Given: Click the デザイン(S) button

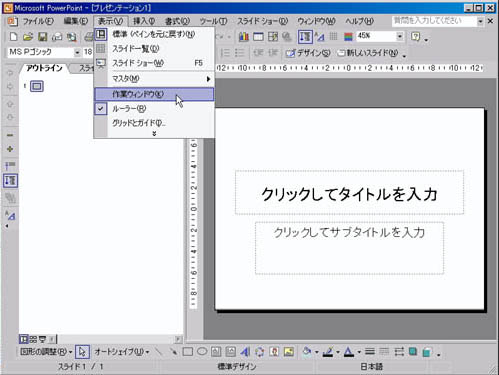Looking at the screenshot, I should tap(308, 53).
